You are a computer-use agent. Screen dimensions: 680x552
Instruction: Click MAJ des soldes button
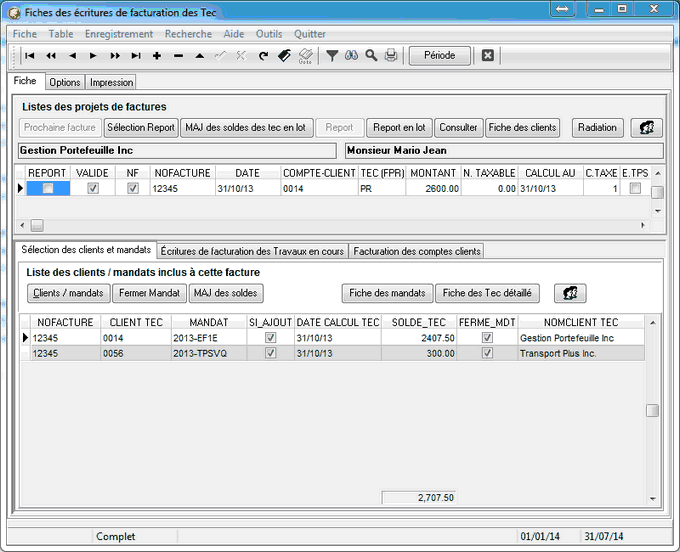tap(226, 293)
